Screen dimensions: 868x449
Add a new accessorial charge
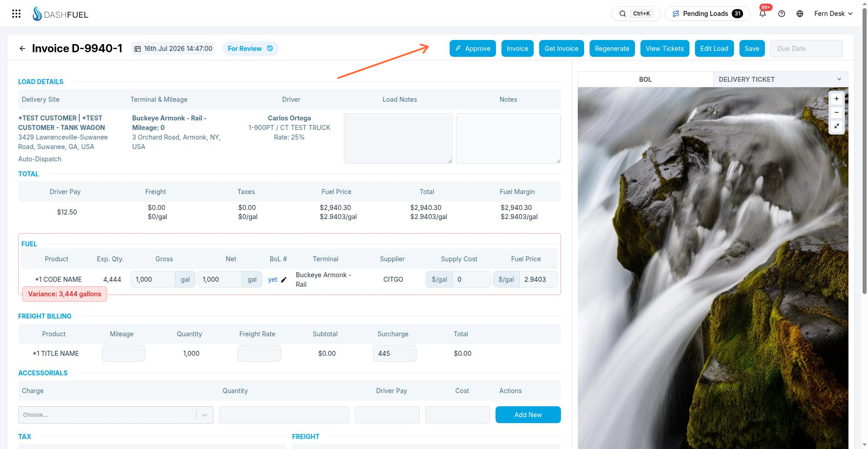528,415
